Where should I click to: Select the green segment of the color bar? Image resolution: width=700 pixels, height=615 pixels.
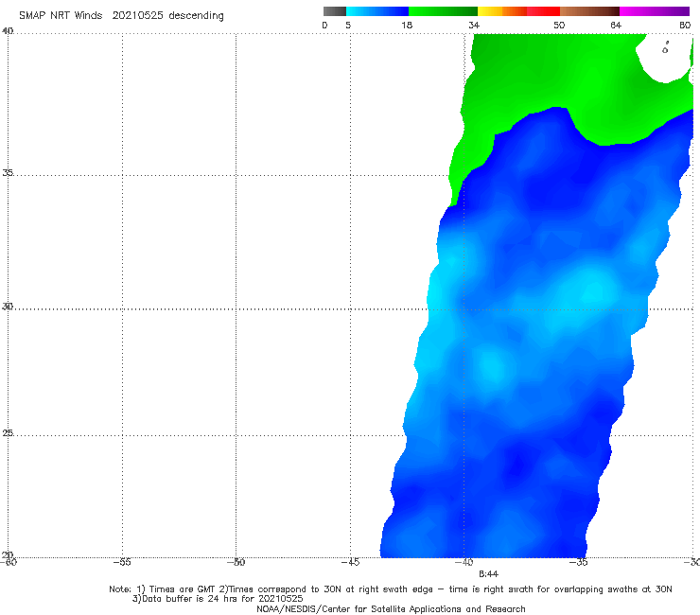coord(443,11)
